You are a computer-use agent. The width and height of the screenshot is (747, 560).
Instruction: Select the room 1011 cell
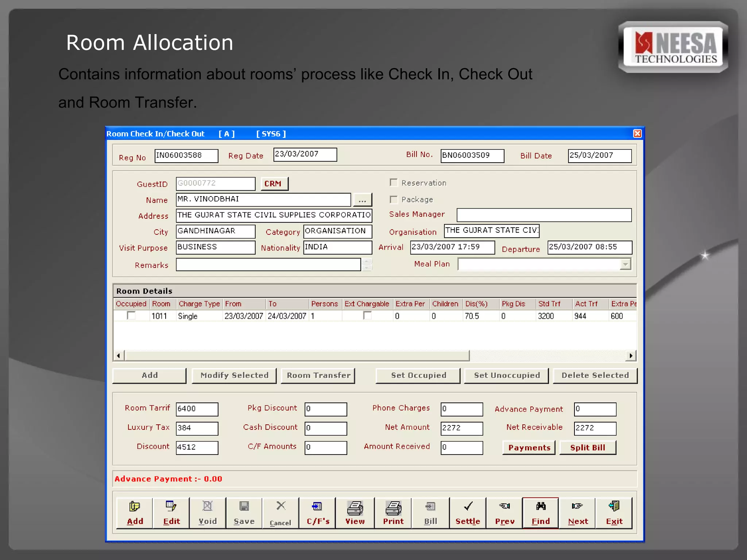[x=163, y=316]
